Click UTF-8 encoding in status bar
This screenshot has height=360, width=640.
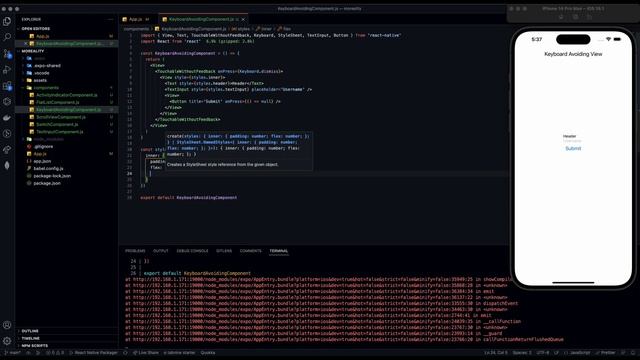[x=542, y=353]
